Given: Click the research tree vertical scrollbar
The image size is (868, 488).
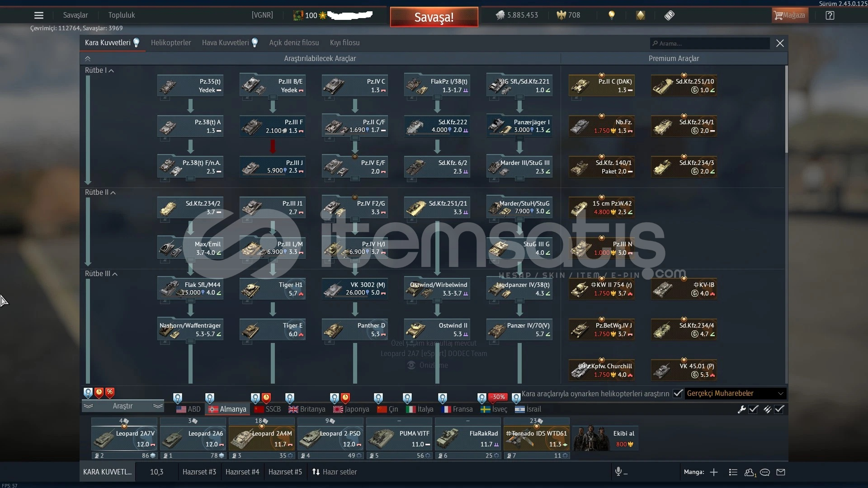Looking at the screenshot, I should click(787, 109).
